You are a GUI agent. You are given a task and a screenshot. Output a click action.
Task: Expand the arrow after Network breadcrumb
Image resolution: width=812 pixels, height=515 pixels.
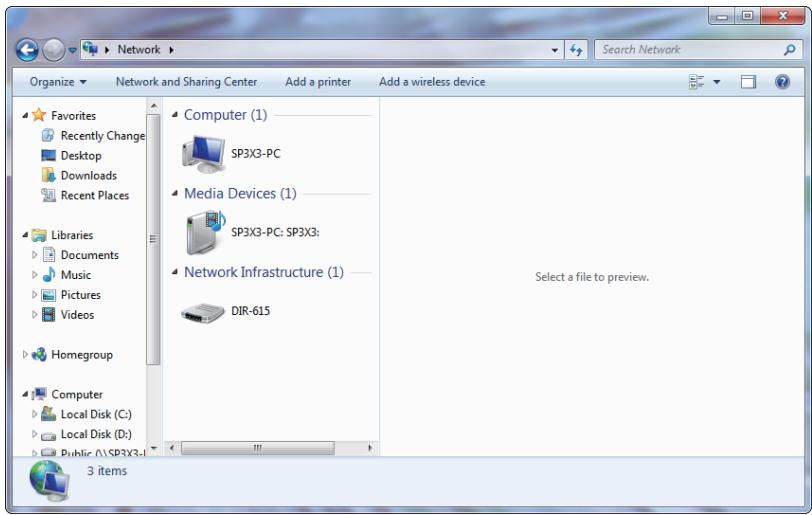click(x=171, y=50)
